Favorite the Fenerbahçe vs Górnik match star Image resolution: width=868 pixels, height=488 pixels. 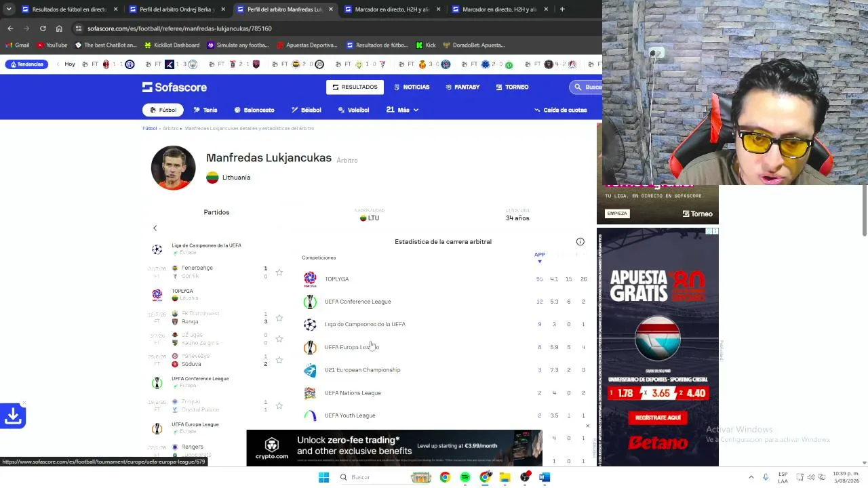coord(279,272)
